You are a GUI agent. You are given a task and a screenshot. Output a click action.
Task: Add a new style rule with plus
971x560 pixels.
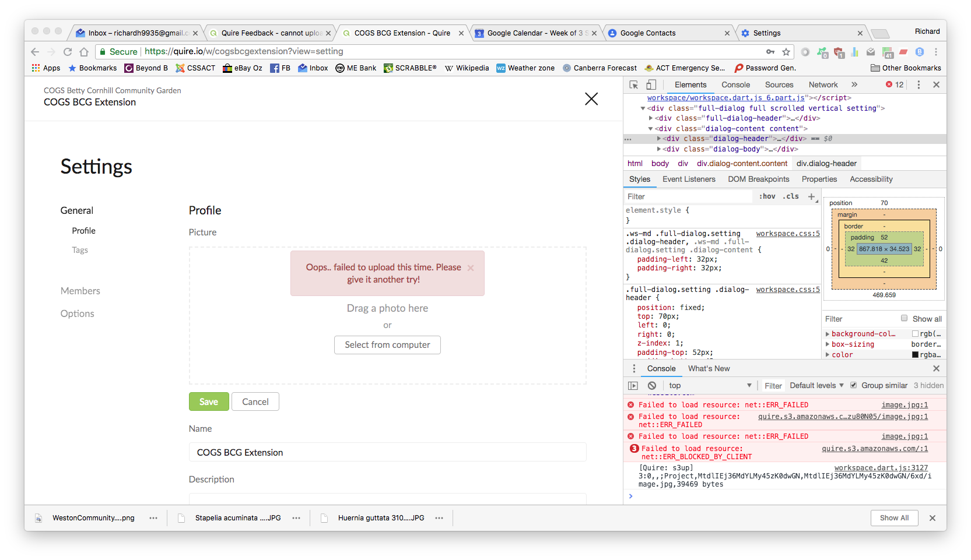811,197
